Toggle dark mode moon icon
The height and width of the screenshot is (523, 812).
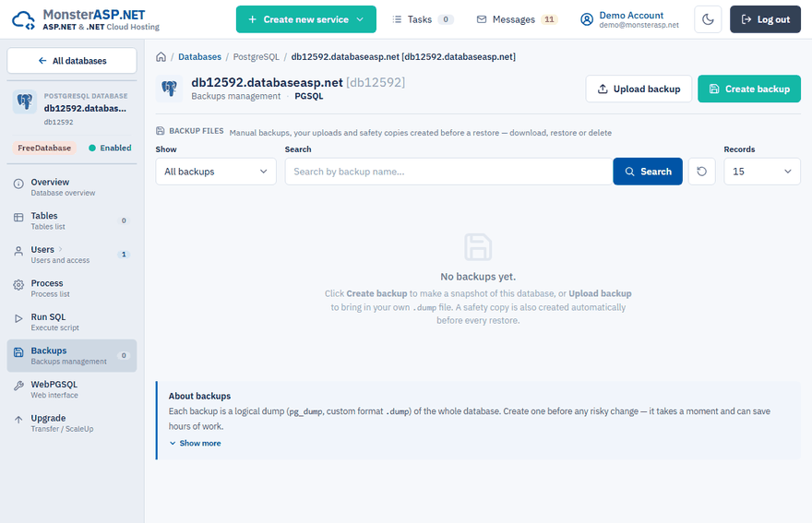(x=708, y=19)
